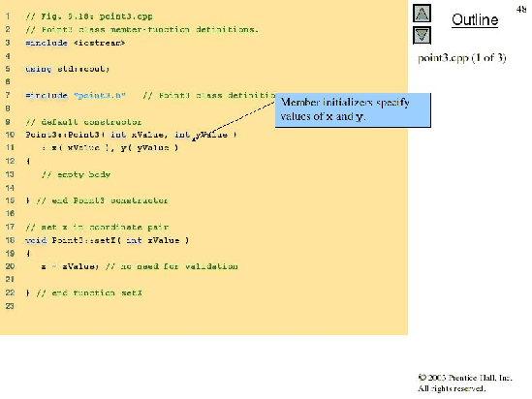
Task: Select the '// empty body' comment
Action: (x=76, y=174)
